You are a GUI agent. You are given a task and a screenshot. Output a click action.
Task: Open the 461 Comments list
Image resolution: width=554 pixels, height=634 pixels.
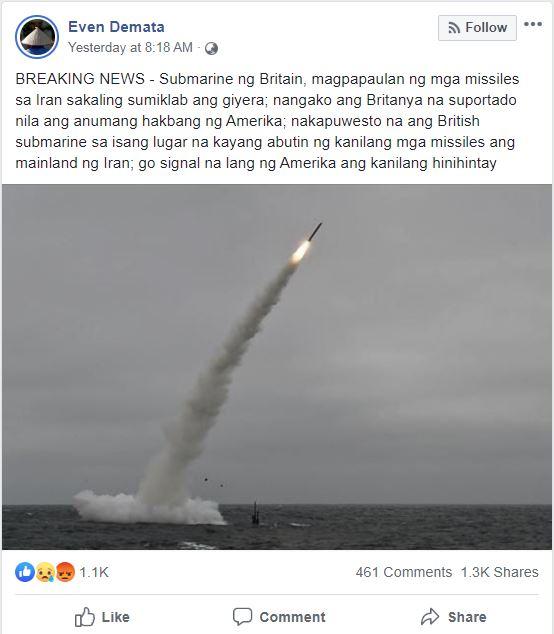coord(404,572)
